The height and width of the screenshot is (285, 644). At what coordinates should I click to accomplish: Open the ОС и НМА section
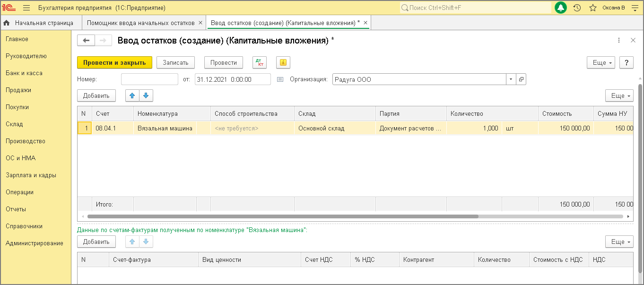click(20, 158)
